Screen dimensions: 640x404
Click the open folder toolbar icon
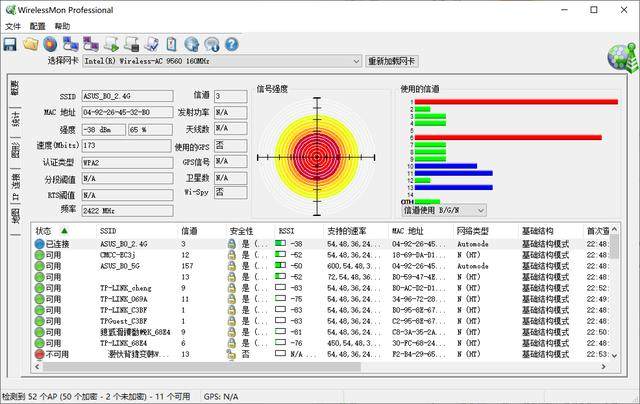[x=30, y=44]
